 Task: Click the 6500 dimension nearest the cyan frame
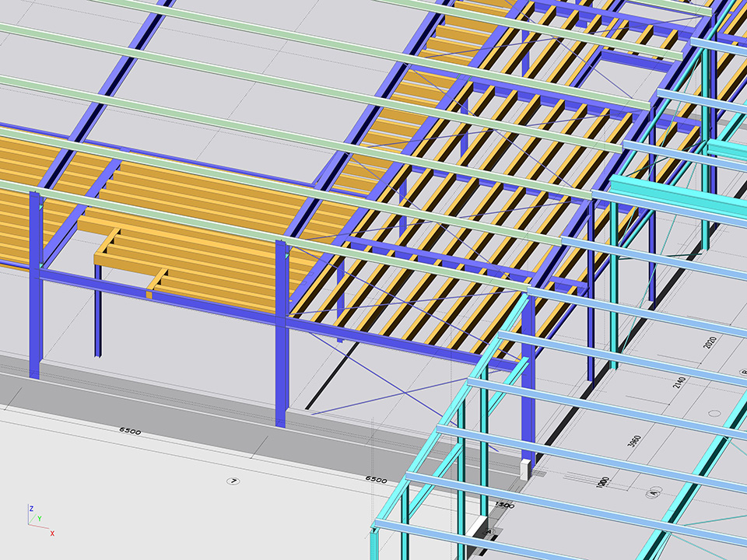tap(376, 480)
